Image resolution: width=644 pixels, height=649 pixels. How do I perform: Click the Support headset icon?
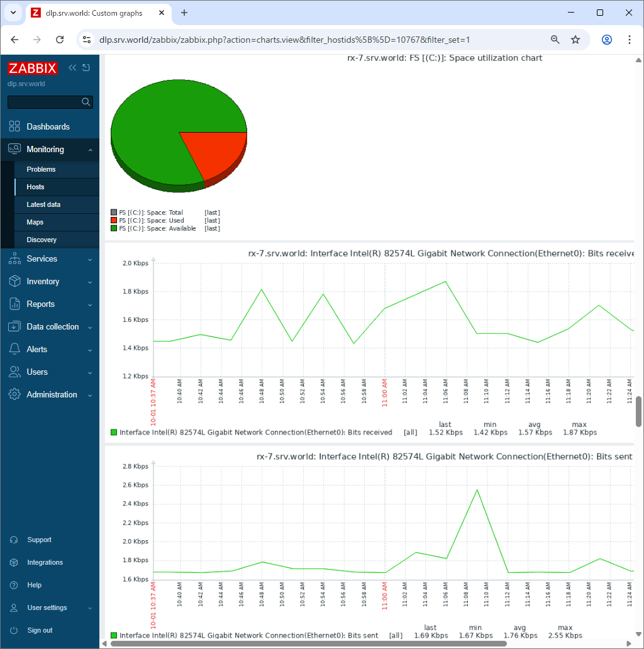(x=14, y=540)
